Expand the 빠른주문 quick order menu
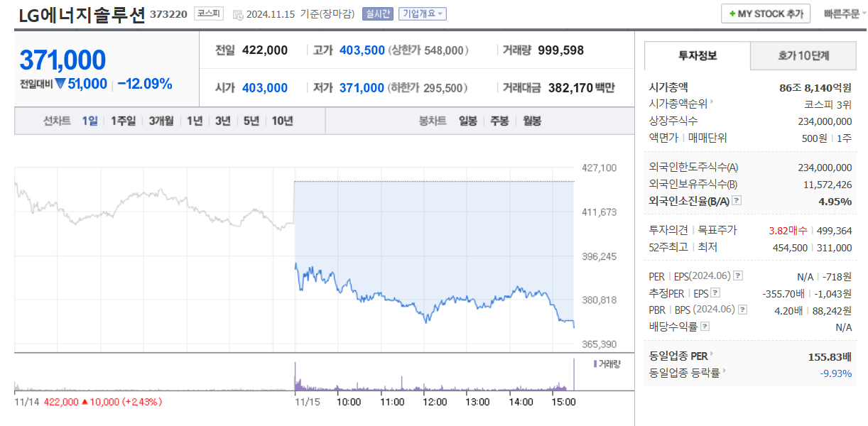The height and width of the screenshot is (426, 868). click(x=845, y=13)
